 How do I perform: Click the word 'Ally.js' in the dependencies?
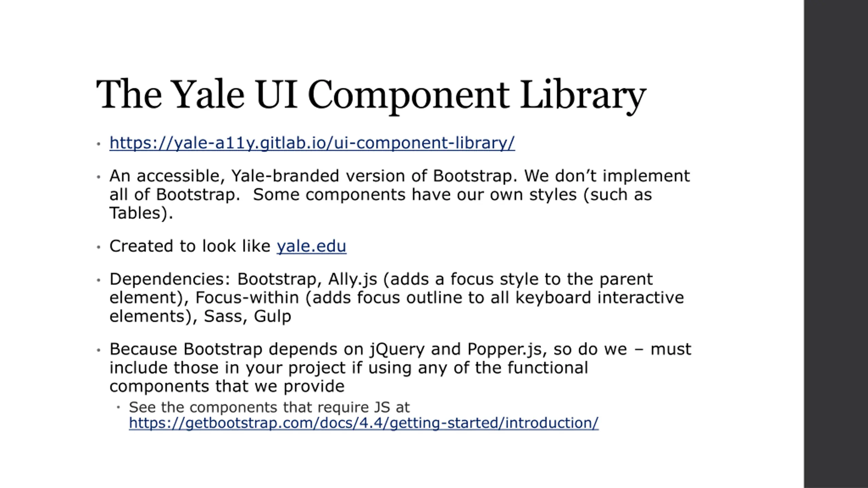pos(353,279)
